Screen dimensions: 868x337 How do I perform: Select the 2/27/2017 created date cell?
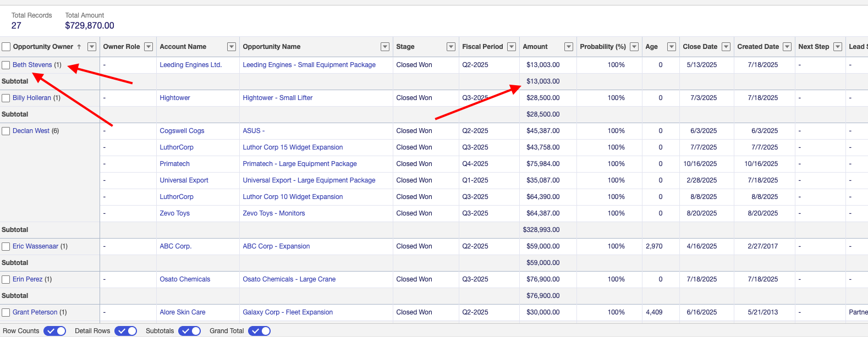pyautogui.click(x=763, y=246)
